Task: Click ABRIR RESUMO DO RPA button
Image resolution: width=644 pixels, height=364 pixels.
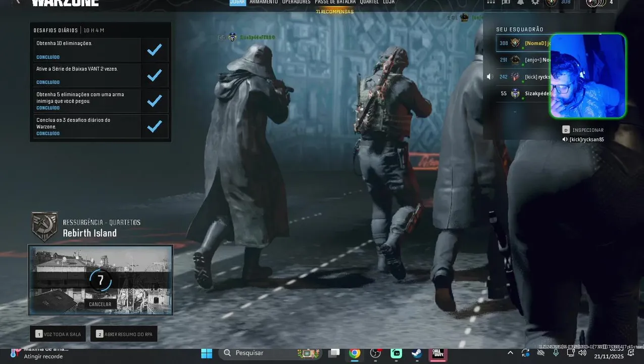Action: [x=124, y=334]
